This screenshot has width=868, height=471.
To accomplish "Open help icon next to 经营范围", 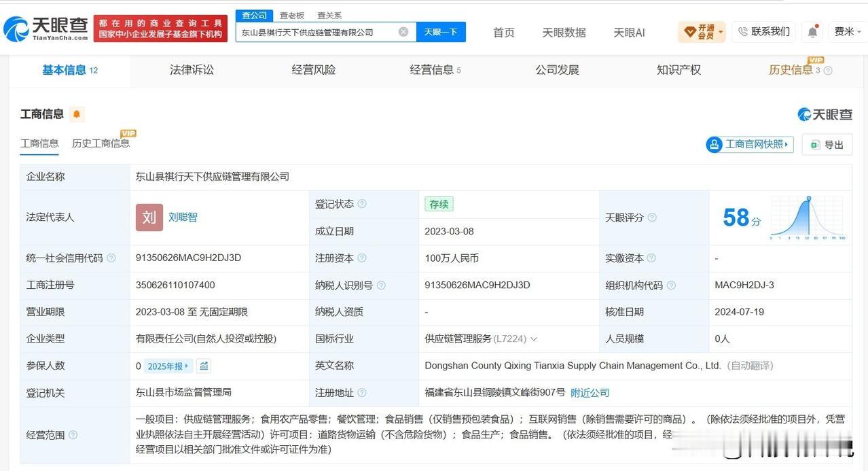I will click(x=73, y=435).
